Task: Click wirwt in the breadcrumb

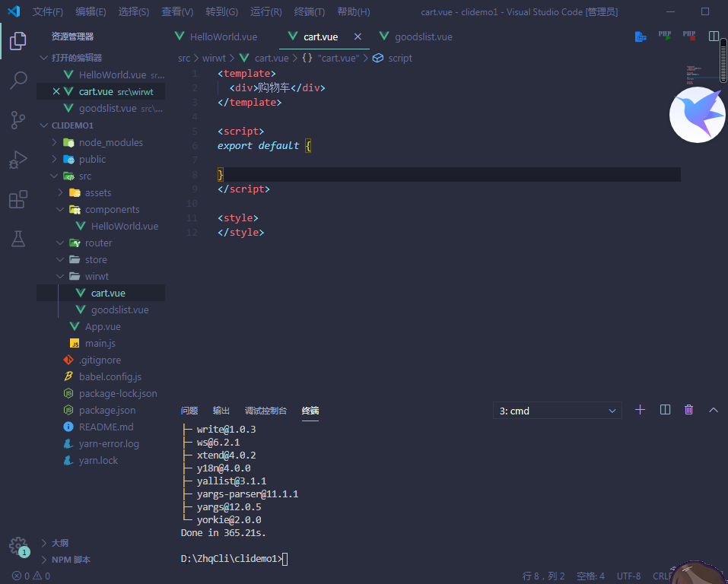Action: [x=214, y=58]
